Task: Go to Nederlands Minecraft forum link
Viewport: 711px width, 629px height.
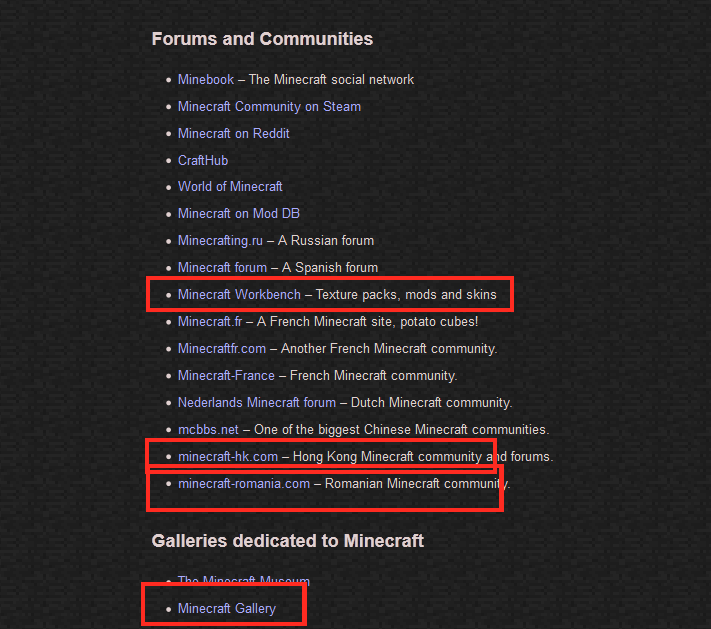Action: click(257, 403)
